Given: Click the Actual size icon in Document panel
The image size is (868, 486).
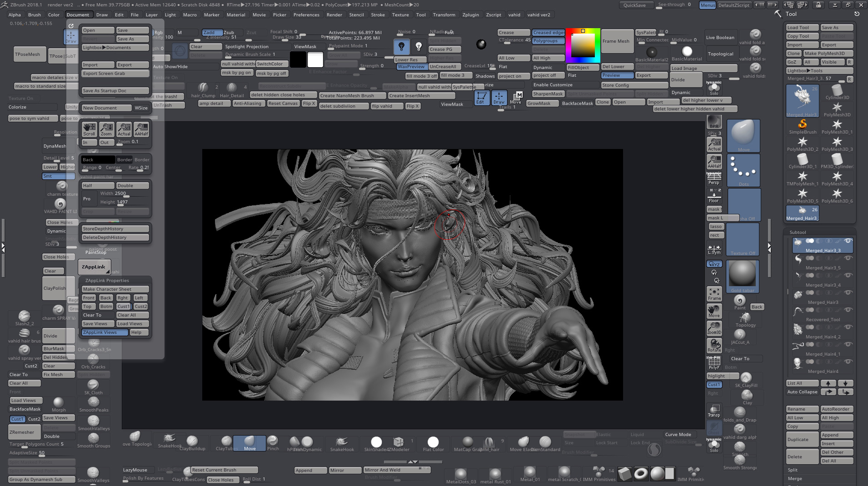Looking at the screenshot, I should pyautogui.click(x=124, y=129).
